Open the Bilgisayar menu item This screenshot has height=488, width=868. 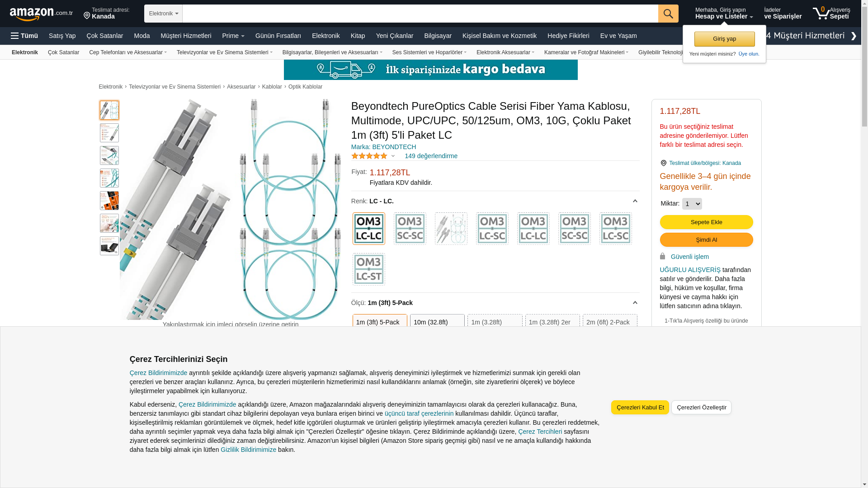click(438, 36)
